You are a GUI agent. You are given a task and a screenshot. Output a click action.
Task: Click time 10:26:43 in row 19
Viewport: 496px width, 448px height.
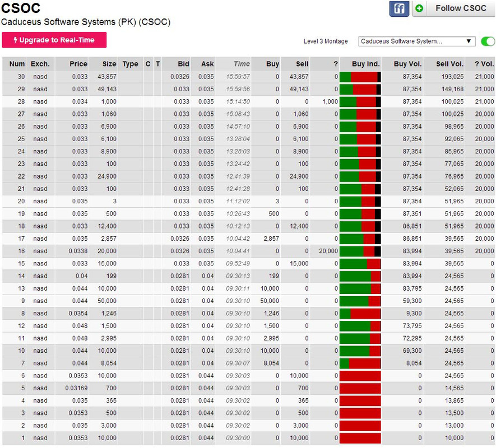click(238, 214)
